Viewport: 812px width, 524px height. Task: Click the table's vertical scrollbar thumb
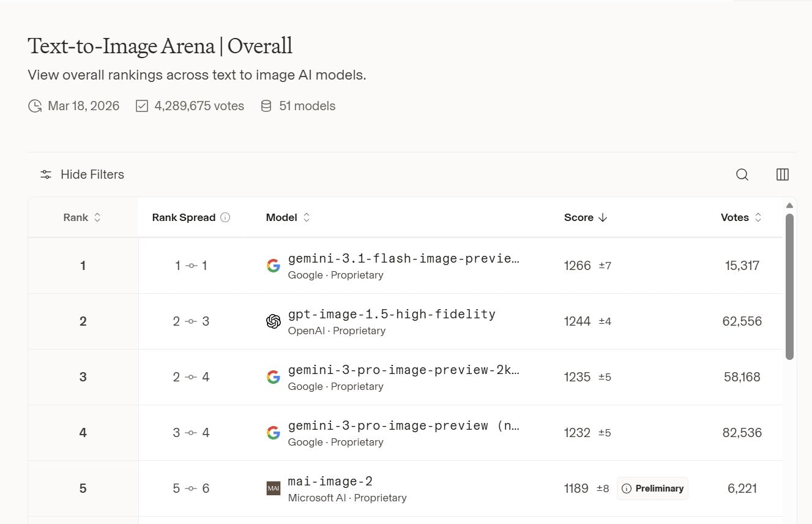[x=789, y=286]
